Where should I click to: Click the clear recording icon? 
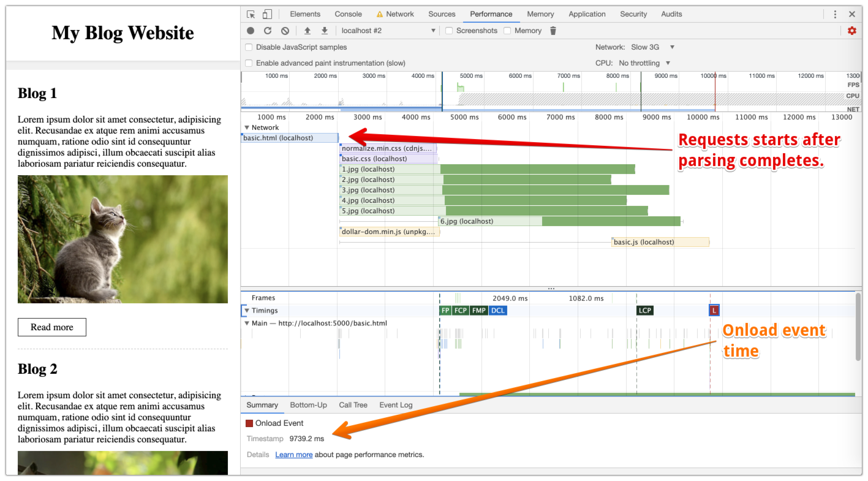point(285,31)
